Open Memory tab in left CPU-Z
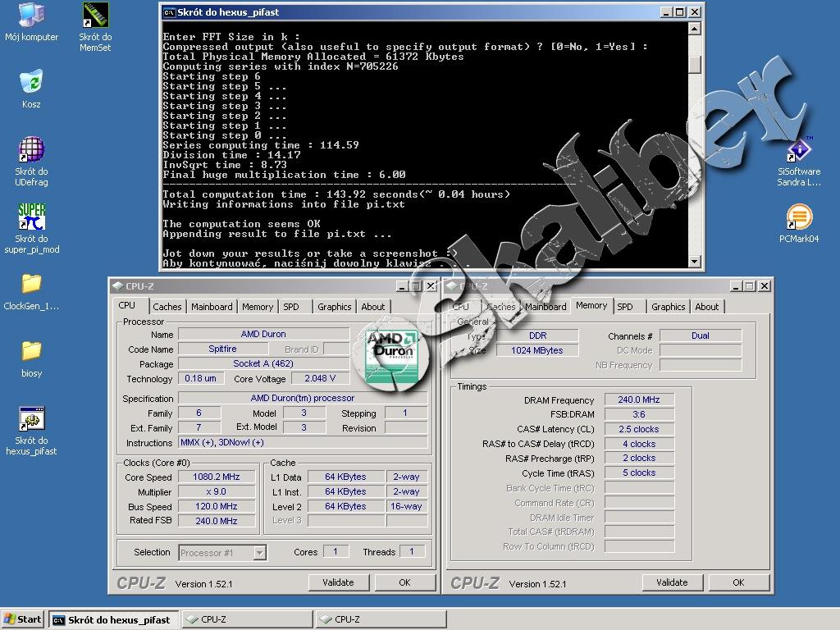Viewport: 840px width, 630px height. tap(257, 307)
